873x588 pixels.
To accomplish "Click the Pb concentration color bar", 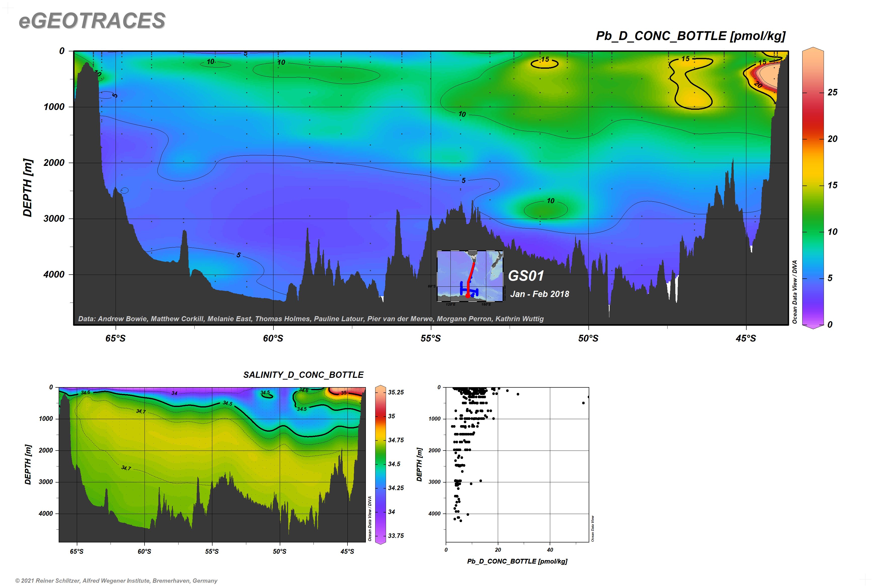I will point(813,188).
